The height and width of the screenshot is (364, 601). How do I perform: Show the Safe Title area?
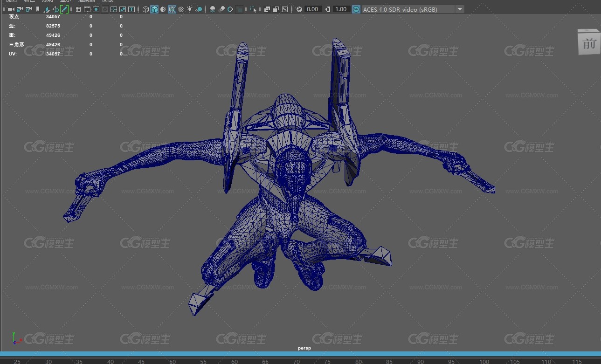point(131,9)
